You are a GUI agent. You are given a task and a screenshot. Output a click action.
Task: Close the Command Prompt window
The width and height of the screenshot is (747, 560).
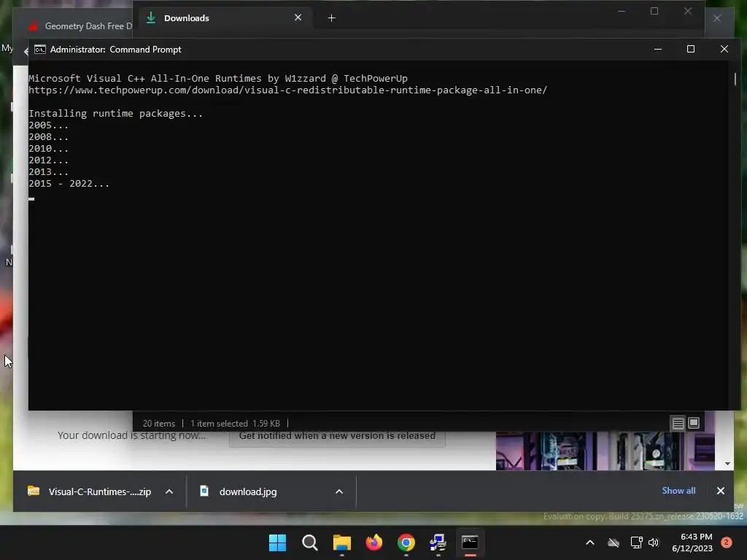[724, 49]
